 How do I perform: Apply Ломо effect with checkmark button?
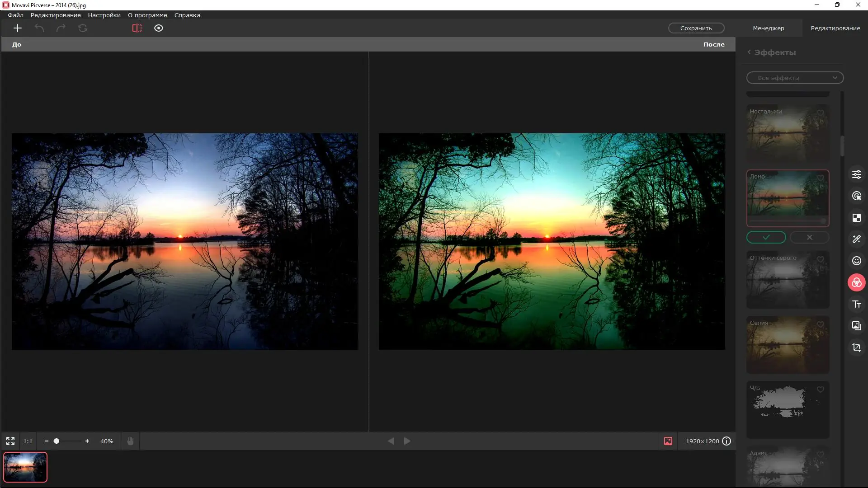click(766, 237)
